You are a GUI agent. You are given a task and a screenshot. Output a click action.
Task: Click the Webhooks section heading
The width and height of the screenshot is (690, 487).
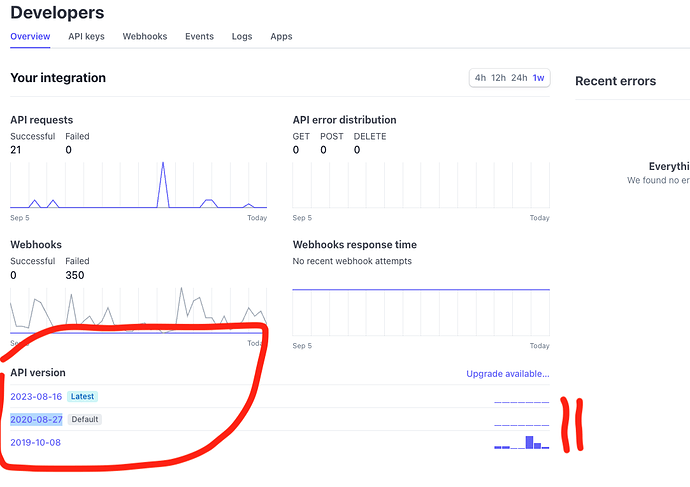[x=36, y=245]
